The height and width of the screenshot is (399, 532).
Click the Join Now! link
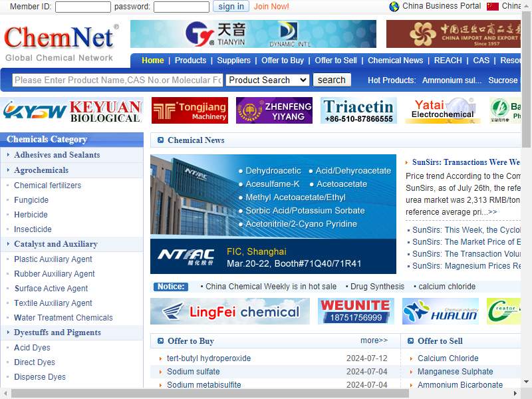(x=271, y=7)
